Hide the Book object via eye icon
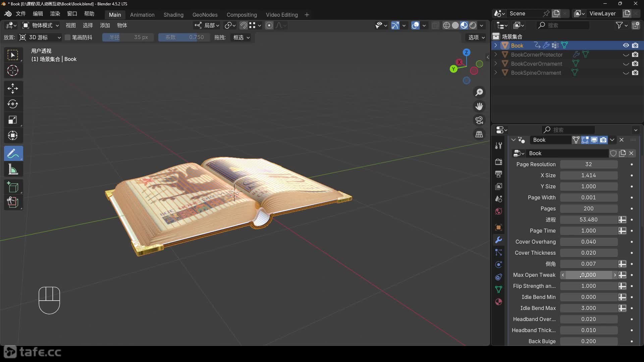Screen dimensions: 644x362 click(x=626, y=46)
